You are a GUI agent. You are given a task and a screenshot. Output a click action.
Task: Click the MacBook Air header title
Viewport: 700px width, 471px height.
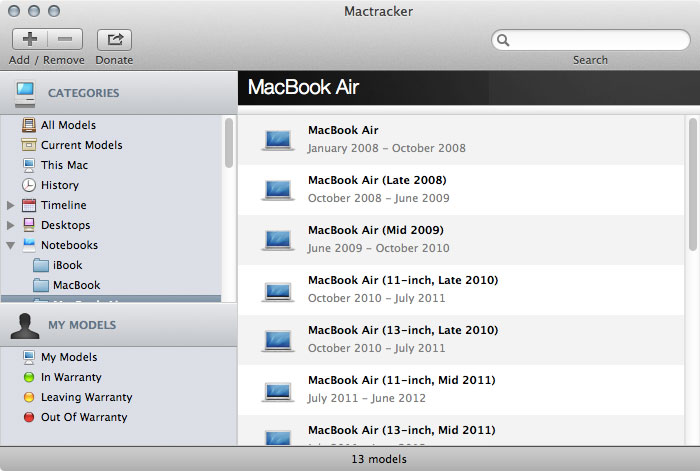(304, 88)
